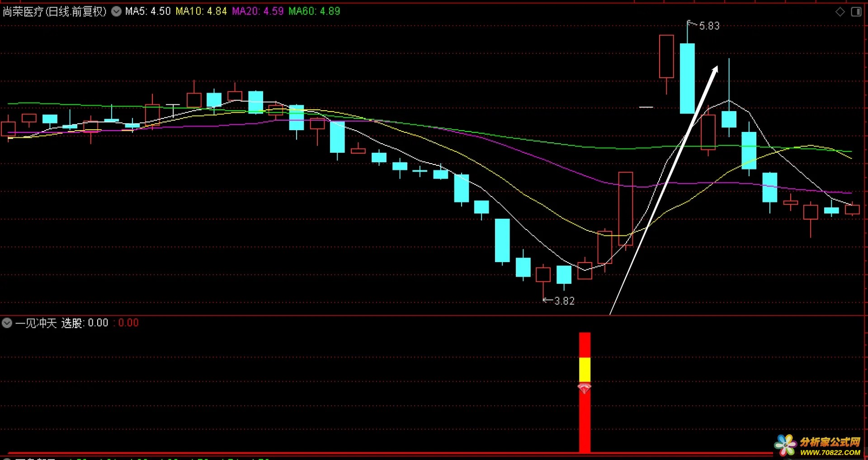Select the MA5: 4.50 label
This screenshot has width=868, height=460.
[x=148, y=11]
